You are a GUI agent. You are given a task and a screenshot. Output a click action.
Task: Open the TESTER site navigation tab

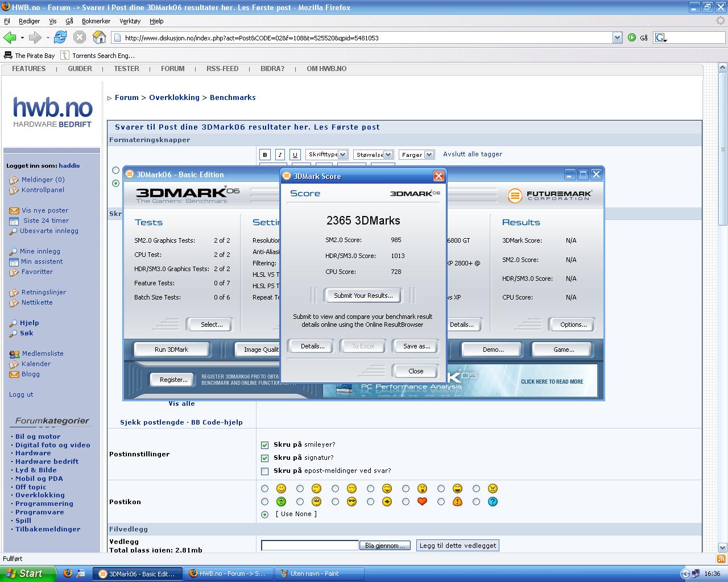coord(126,69)
